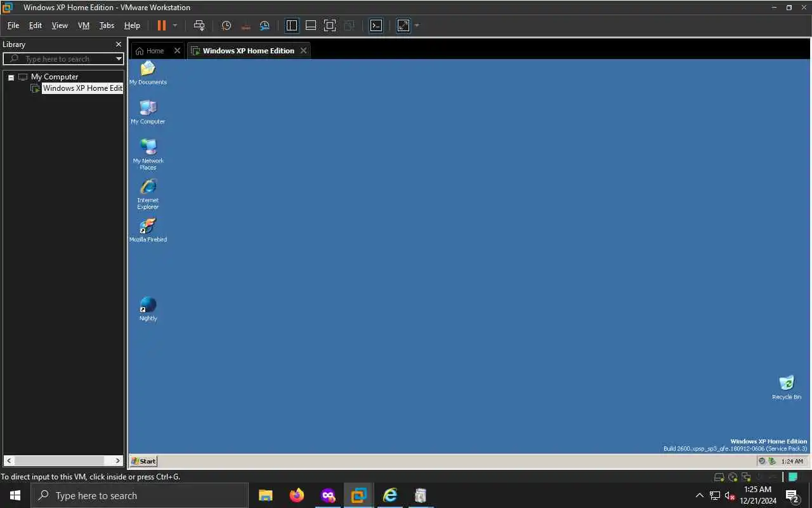Click the library right scroll arrow
Viewport: 812px width, 508px height.
[x=118, y=460]
